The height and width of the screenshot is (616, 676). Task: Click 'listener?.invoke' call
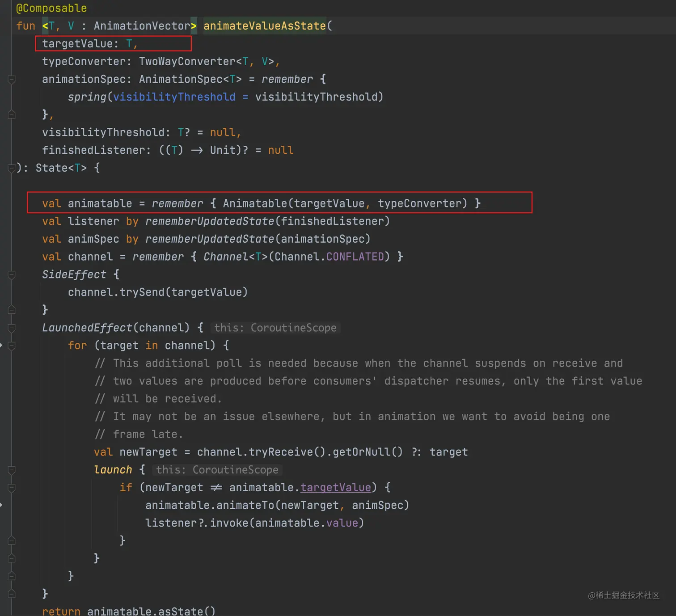[197, 523]
